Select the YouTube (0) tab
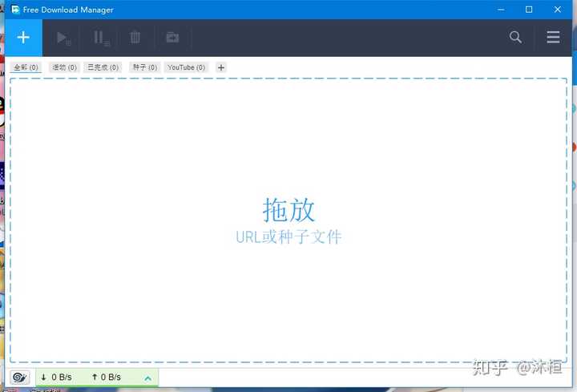 (x=186, y=68)
